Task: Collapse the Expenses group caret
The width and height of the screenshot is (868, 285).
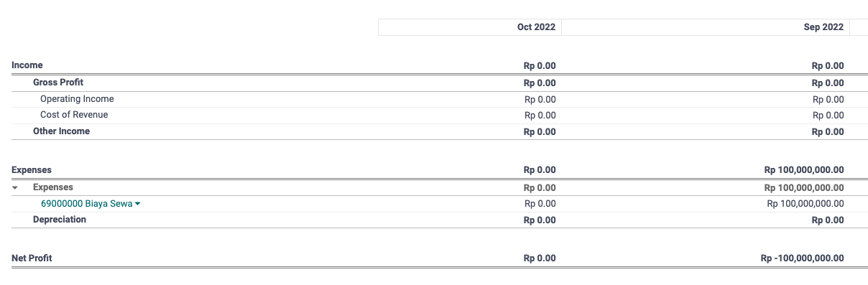Action: click(x=15, y=188)
